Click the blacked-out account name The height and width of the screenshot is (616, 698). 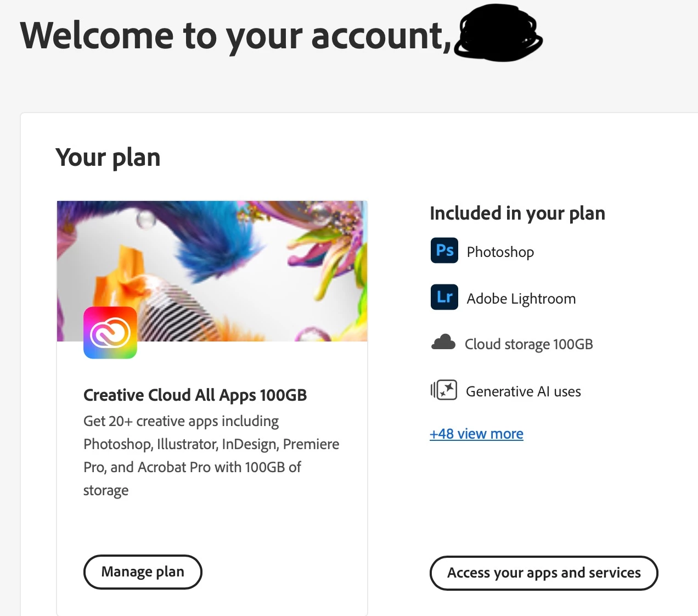(498, 35)
